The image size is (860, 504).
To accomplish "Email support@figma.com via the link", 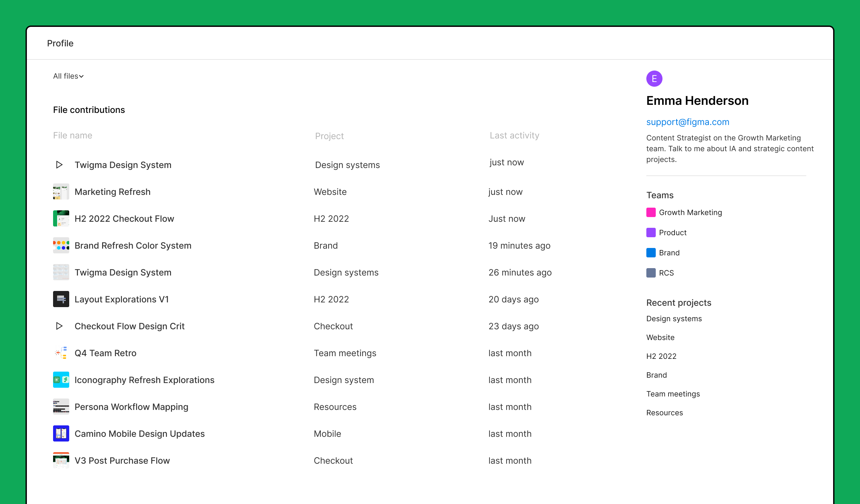I will pos(688,122).
